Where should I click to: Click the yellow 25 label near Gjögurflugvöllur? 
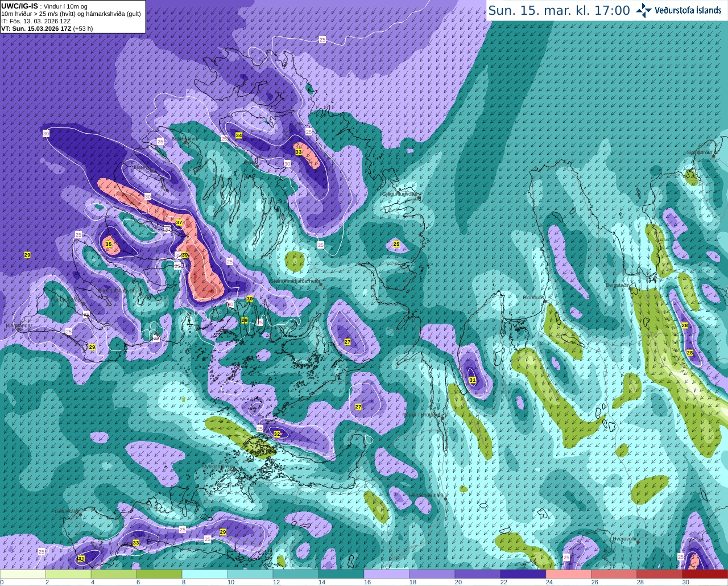point(396,244)
